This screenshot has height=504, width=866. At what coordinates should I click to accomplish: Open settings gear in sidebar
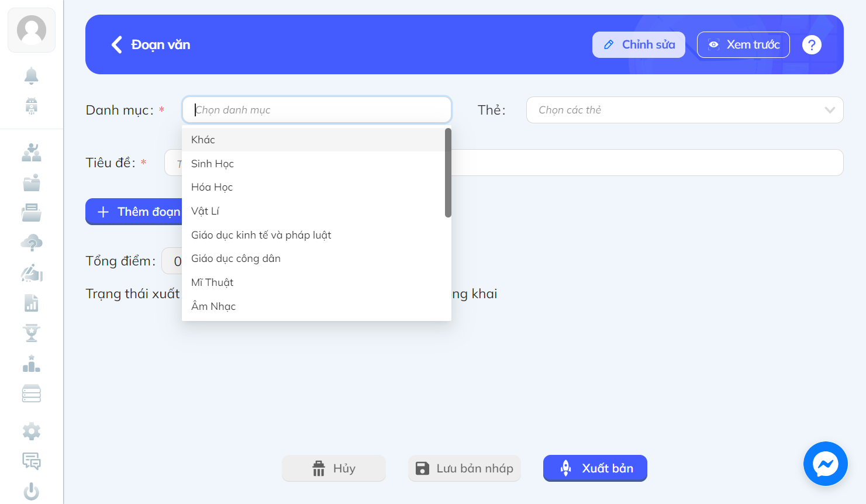[x=32, y=431]
